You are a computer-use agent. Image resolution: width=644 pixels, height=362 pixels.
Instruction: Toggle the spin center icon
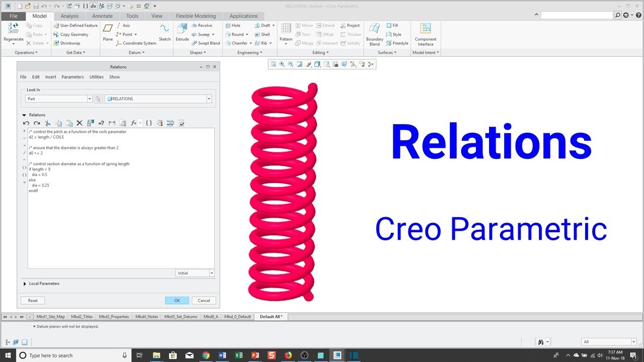[371, 64]
